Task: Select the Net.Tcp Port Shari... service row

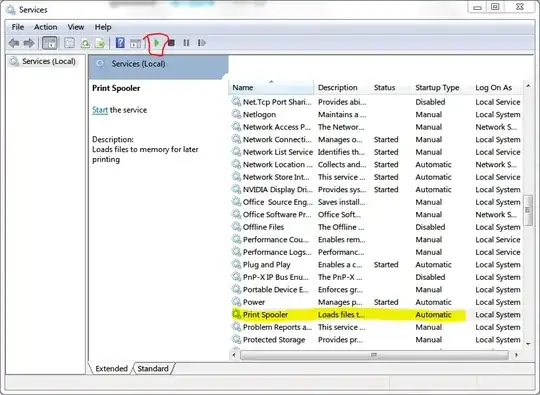Action: [376, 102]
